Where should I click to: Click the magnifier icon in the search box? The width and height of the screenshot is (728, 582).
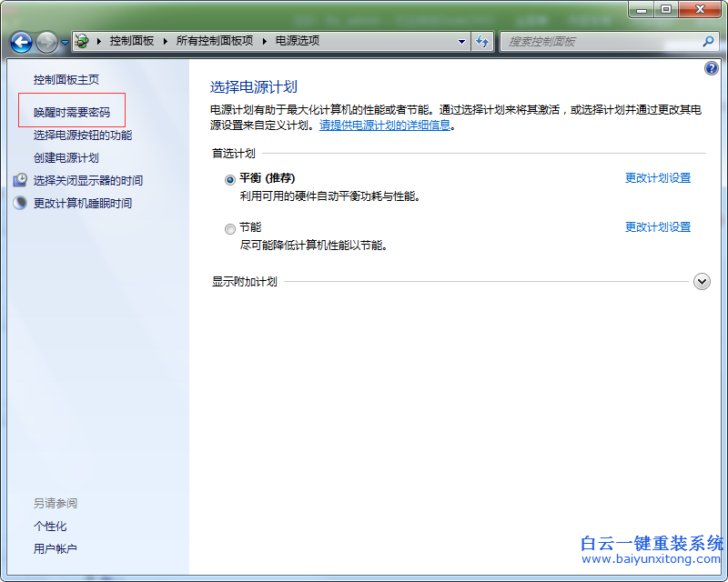click(705, 41)
